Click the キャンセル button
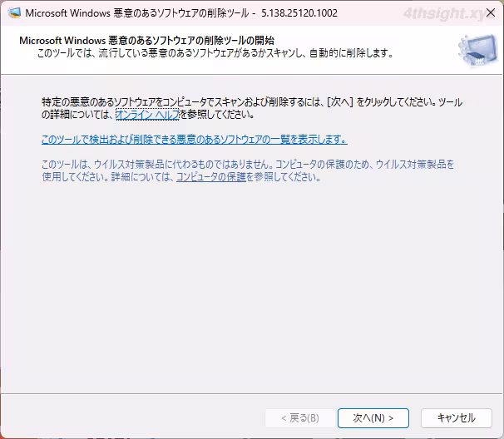504x439 pixels. click(x=456, y=417)
